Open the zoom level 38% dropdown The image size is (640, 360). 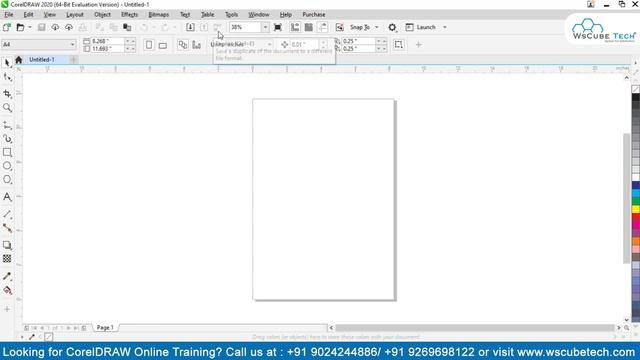(265, 27)
